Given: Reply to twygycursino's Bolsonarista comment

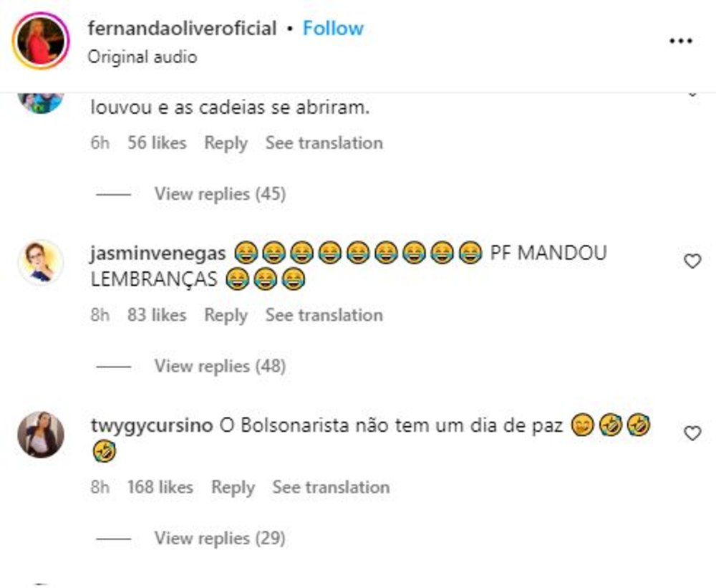Looking at the screenshot, I should pyautogui.click(x=233, y=488).
